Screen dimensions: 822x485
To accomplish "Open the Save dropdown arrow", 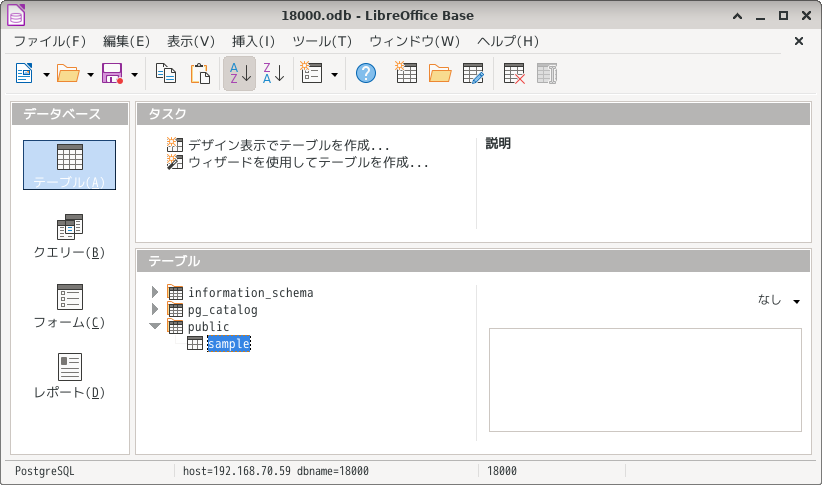I will pyautogui.click(x=135, y=74).
